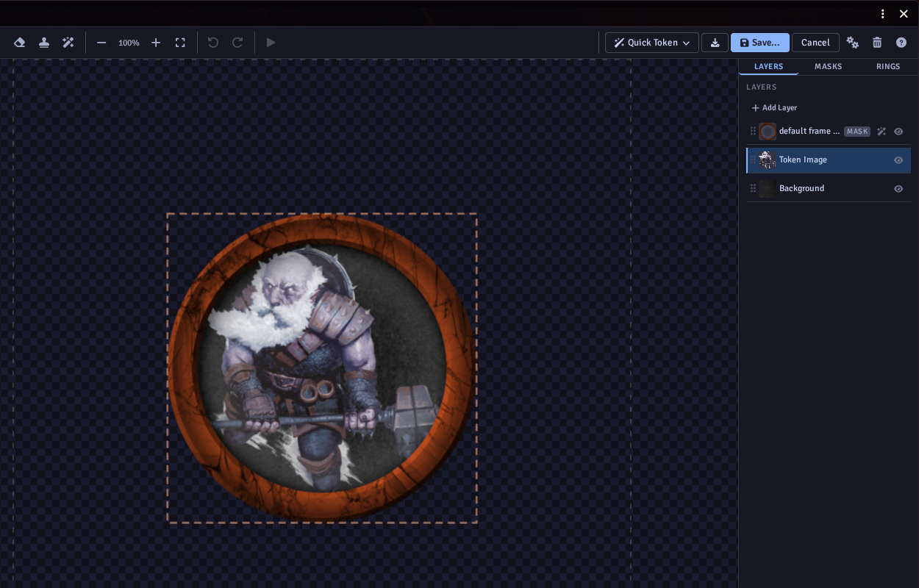
Task: Fit canvas to view with the expand icon
Action: (180, 43)
